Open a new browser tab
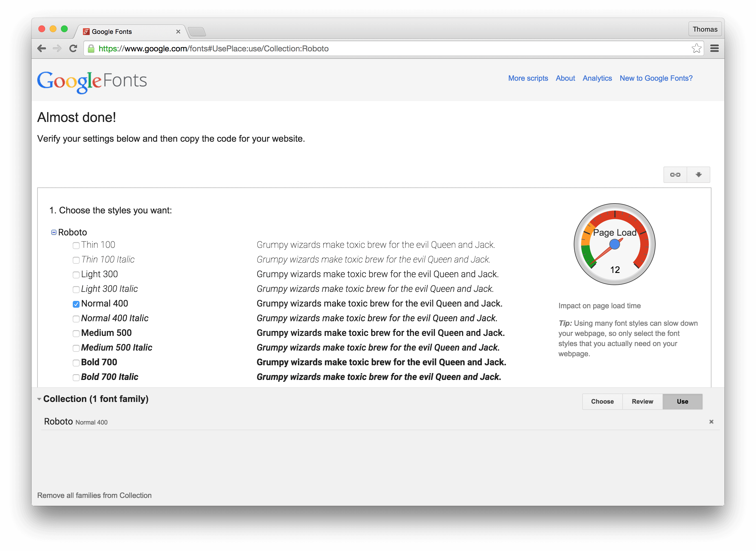The height and width of the screenshot is (551, 756). point(197,32)
